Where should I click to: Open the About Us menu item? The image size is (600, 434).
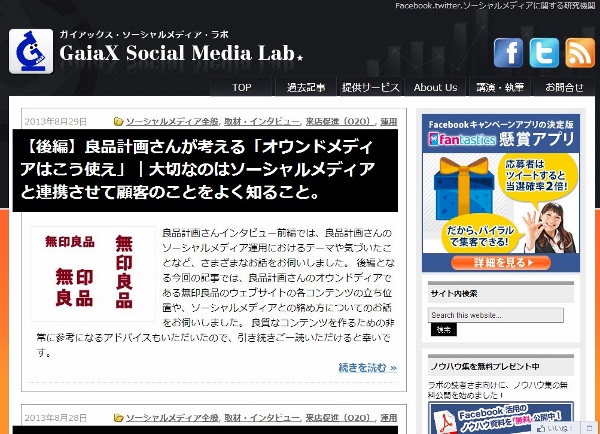coord(435,87)
